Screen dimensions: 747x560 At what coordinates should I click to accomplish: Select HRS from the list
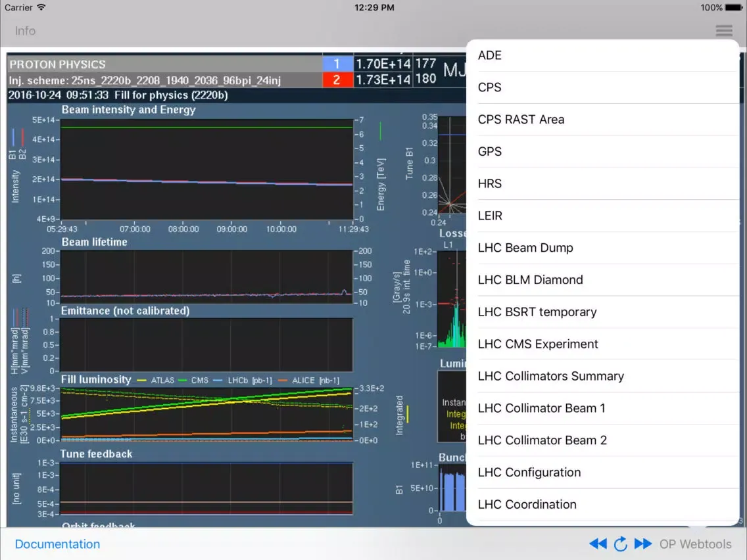602,184
